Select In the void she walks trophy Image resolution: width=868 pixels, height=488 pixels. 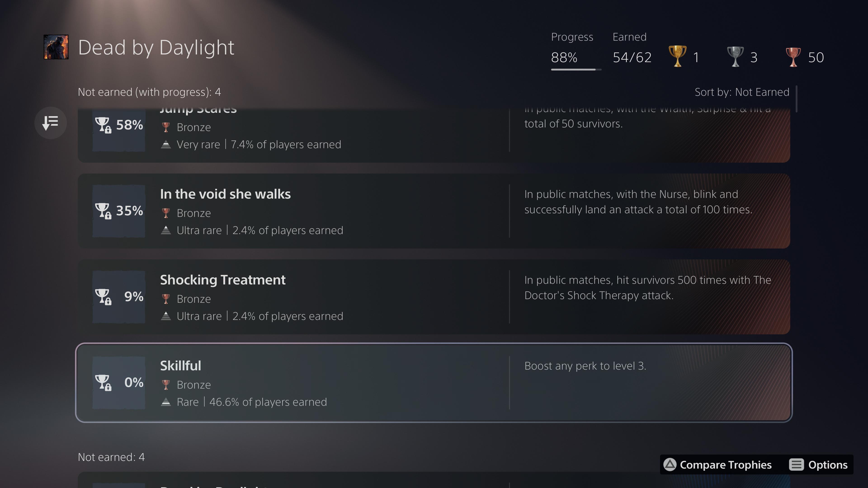434,211
